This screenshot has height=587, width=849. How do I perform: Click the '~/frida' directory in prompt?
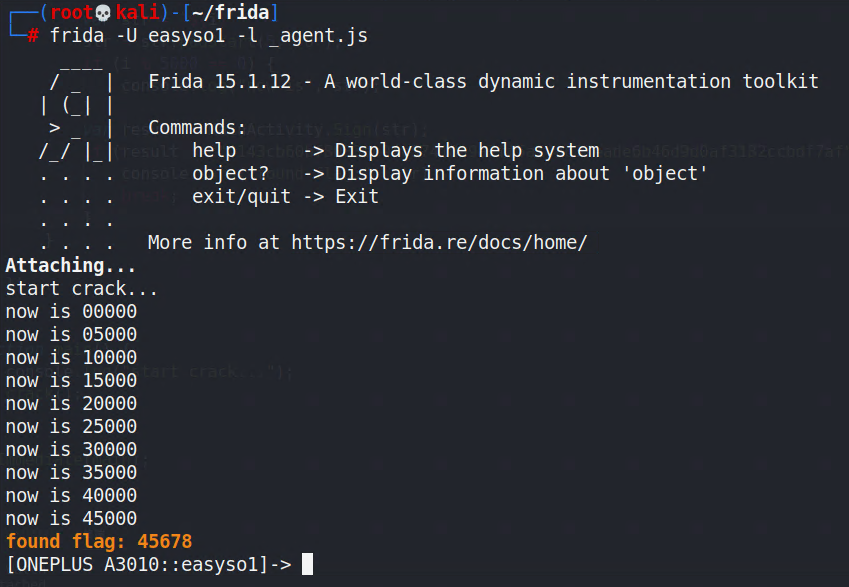[x=230, y=12]
